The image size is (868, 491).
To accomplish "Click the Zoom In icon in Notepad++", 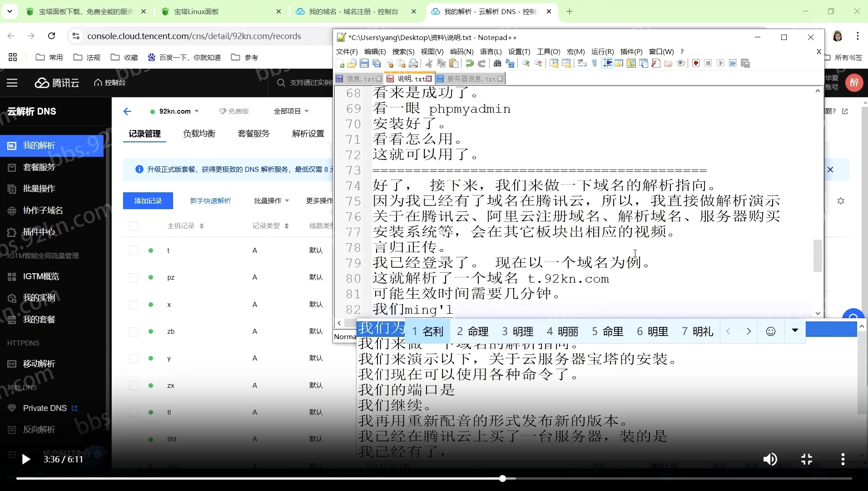I will (526, 64).
